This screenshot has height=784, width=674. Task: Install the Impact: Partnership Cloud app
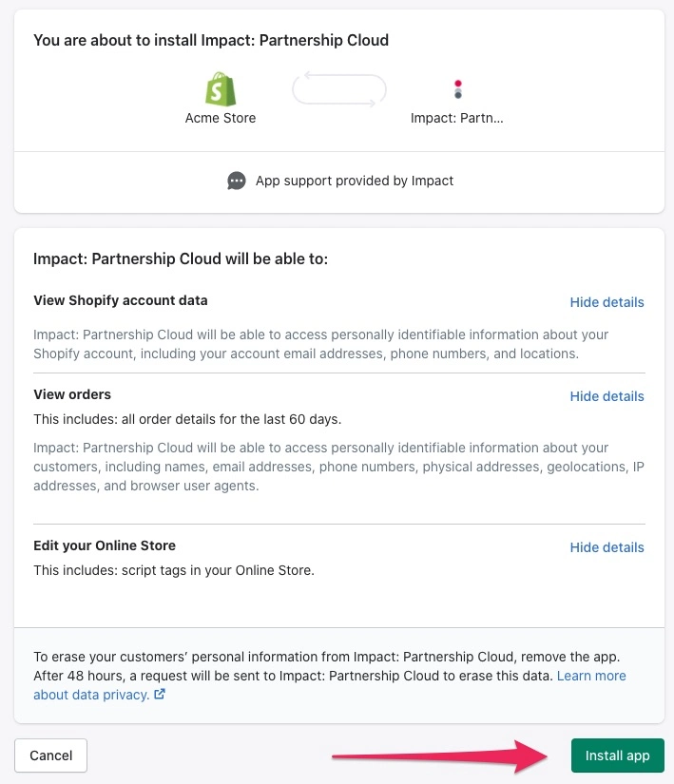(618, 755)
